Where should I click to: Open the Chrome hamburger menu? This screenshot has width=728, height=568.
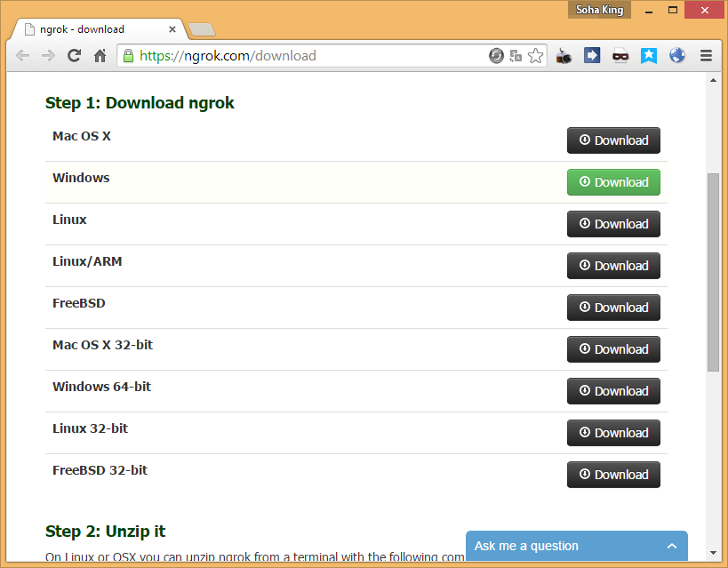tap(706, 56)
